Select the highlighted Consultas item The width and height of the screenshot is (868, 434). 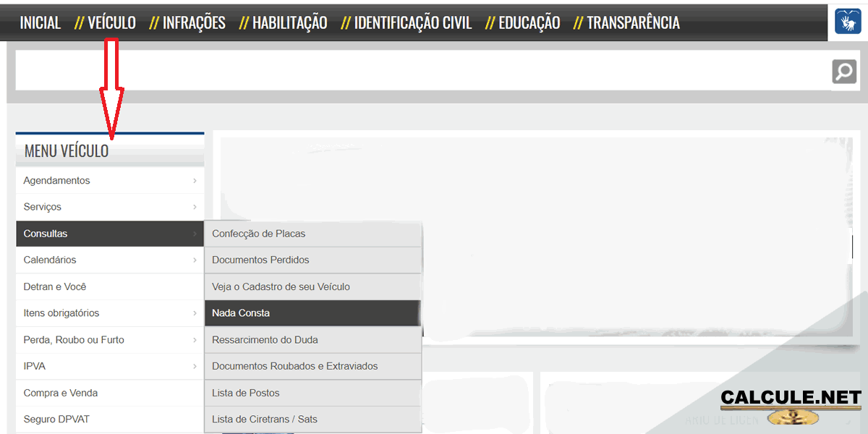tap(110, 234)
